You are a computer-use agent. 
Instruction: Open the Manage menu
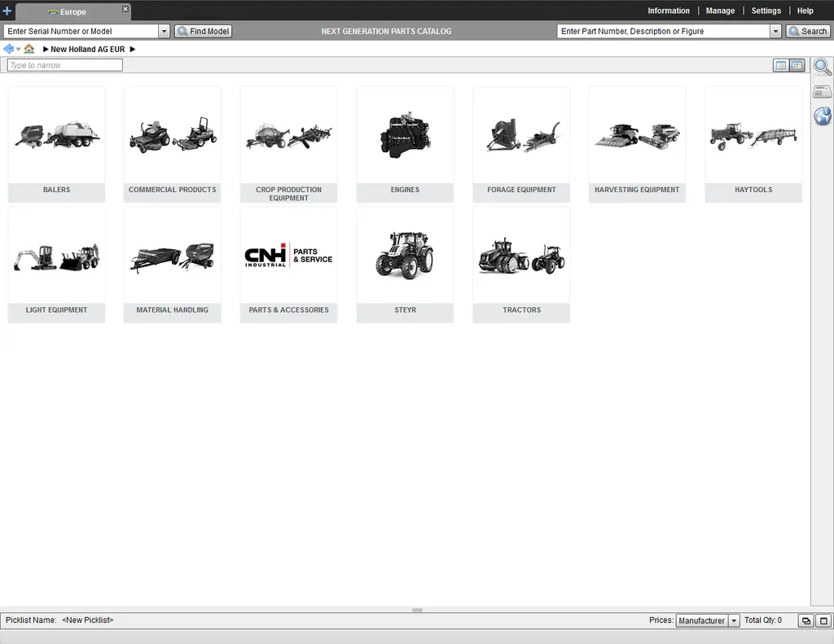pos(720,11)
